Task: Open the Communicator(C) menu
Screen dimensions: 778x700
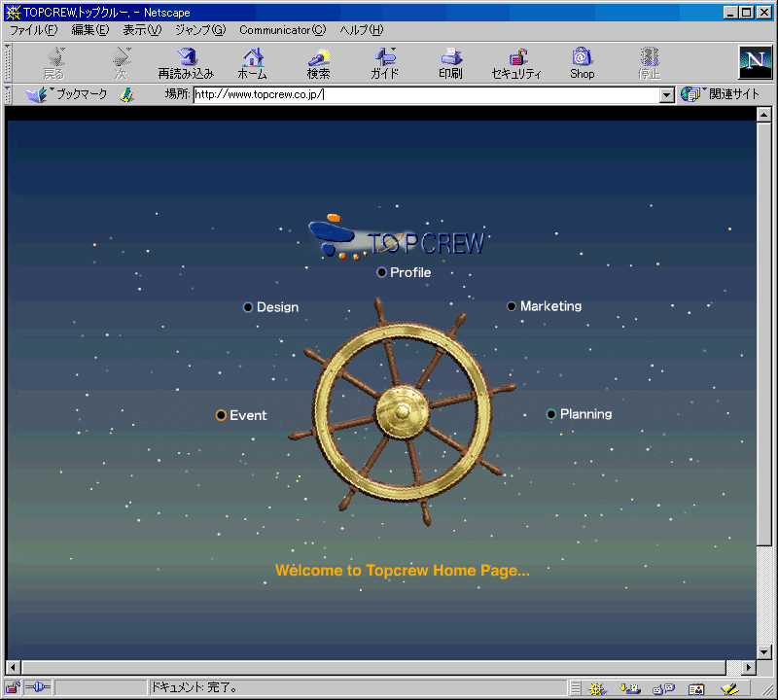Action: [x=283, y=30]
